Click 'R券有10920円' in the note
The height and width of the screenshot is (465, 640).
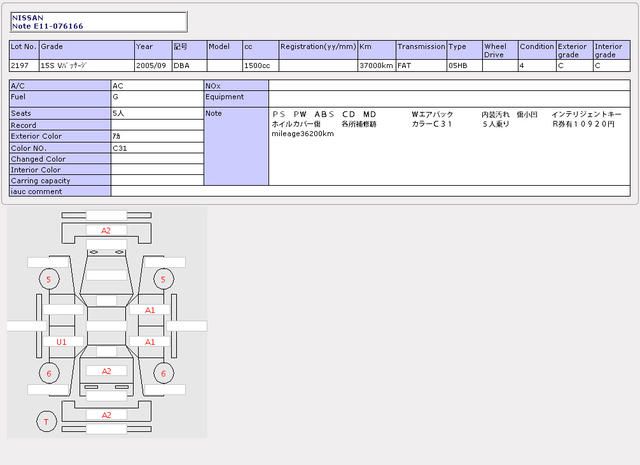pos(583,124)
